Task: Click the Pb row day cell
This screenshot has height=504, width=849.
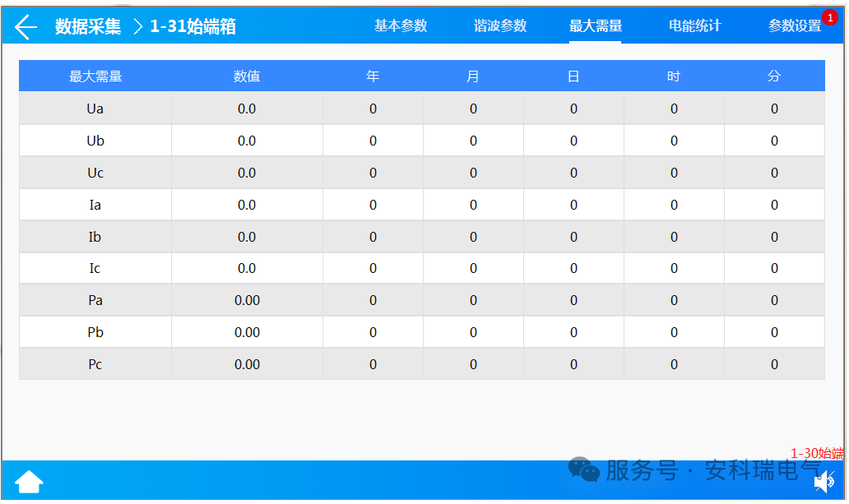Action: pyautogui.click(x=573, y=332)
